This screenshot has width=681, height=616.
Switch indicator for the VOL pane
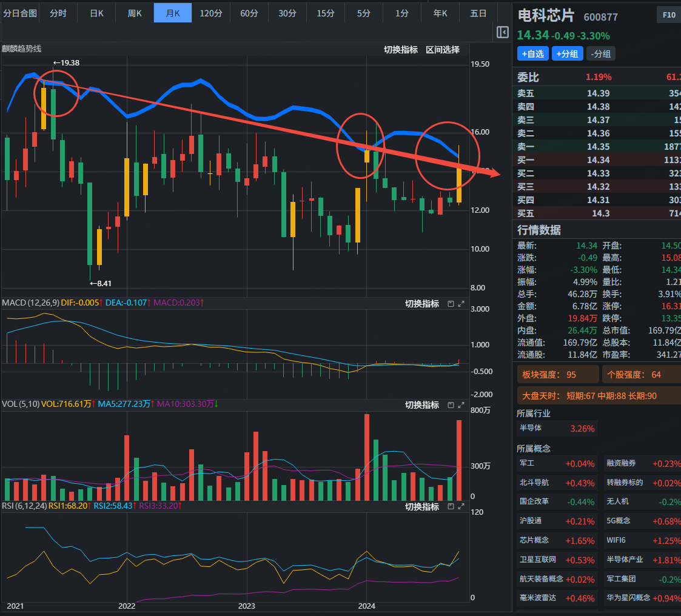(x=421, y=405)
